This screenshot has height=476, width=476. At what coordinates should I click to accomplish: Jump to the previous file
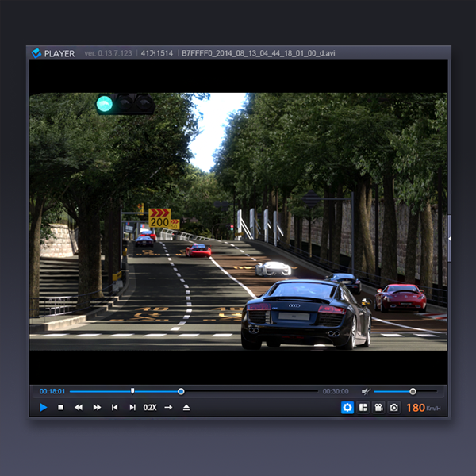(x=114, y=408)
